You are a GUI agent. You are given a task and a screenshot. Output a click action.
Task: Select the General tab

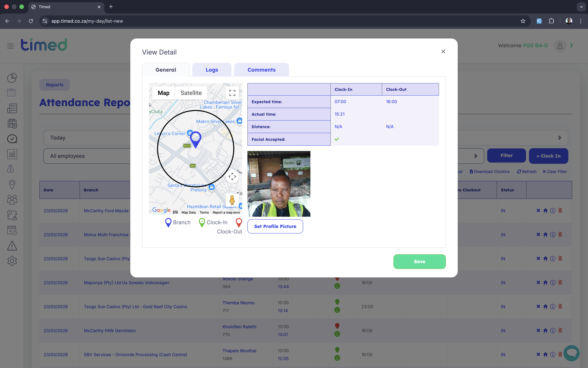click(x=166, y=70)
